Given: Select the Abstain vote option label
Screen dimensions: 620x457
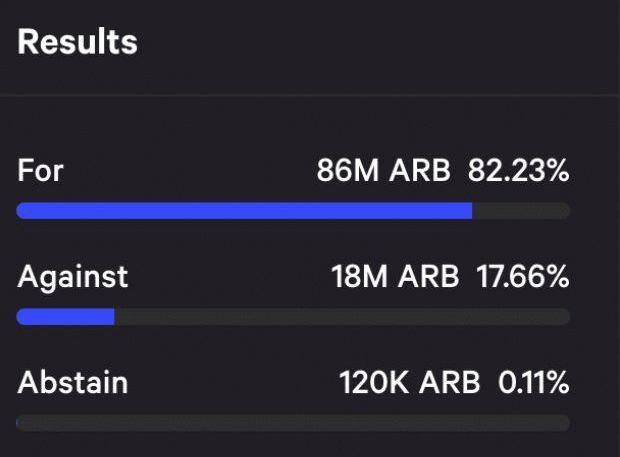Looking at the screenshot, I should [73, 382].
